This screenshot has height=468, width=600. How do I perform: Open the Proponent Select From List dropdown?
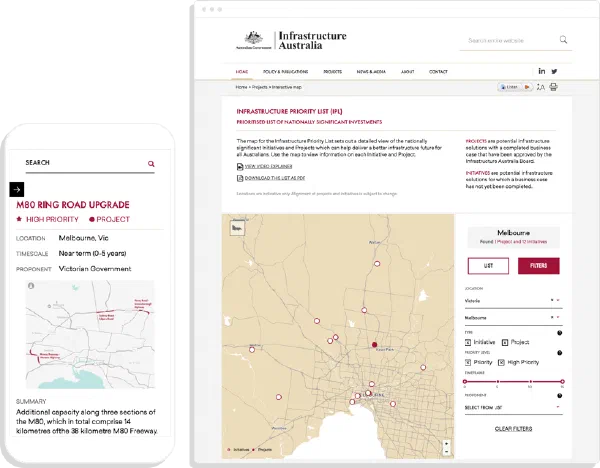pos(514,408)
